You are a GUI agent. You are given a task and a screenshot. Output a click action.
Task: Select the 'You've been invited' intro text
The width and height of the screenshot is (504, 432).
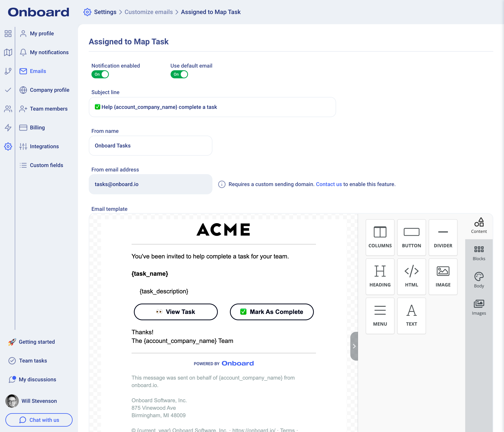pos(210,257)
